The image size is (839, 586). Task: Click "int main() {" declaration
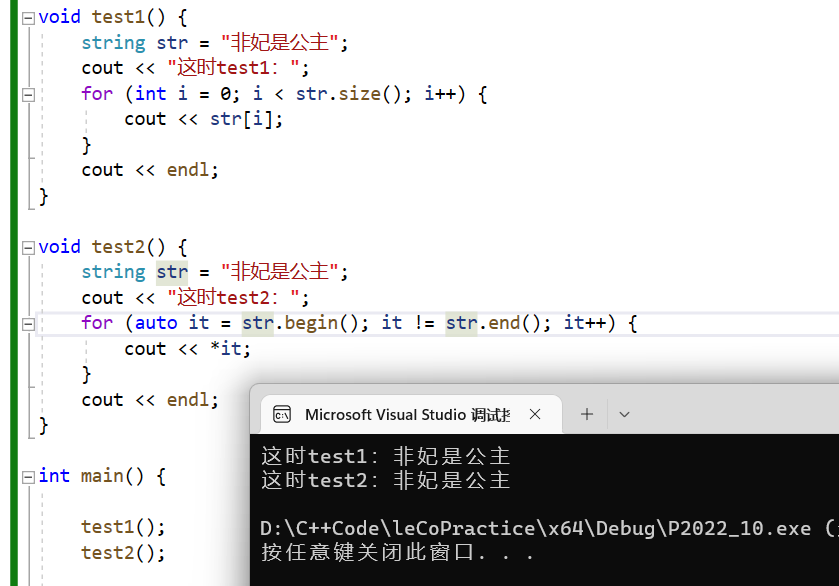coord(102,476)
